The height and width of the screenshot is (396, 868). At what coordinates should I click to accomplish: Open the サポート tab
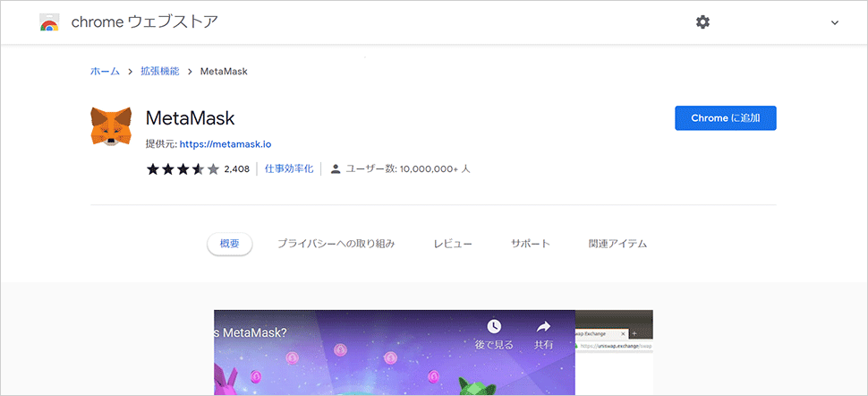pos(531,244)
